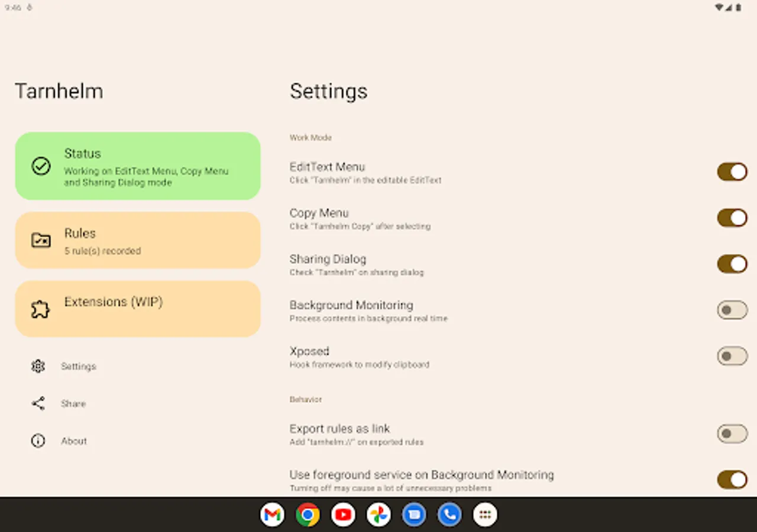Open the app drawer grid icon
This screenshot has width=757, height=532.
(485, 515)
